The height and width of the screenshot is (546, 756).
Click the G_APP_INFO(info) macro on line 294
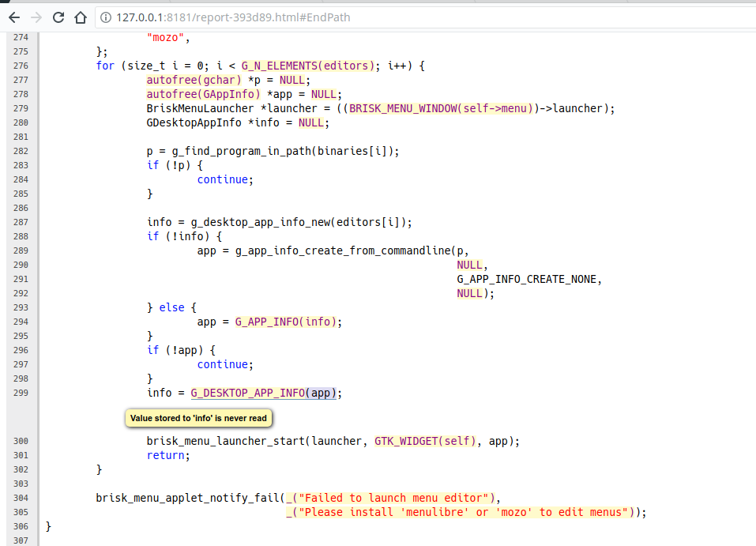click(285, 322)
